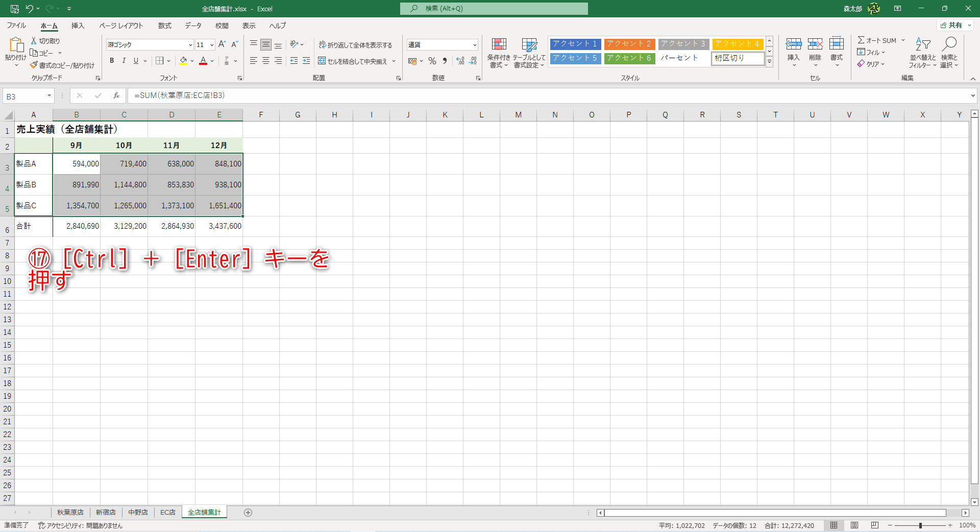Viewport: 980px width, 532px height.
Task: Open the 秋葉原店 worksheet tab
Action: point(70,512)
